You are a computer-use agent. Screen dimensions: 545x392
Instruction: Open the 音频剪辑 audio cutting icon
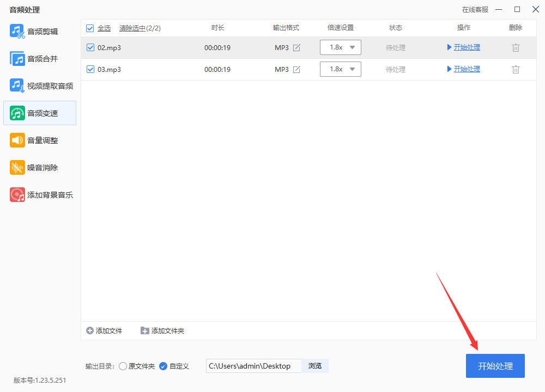coord(17,31)
